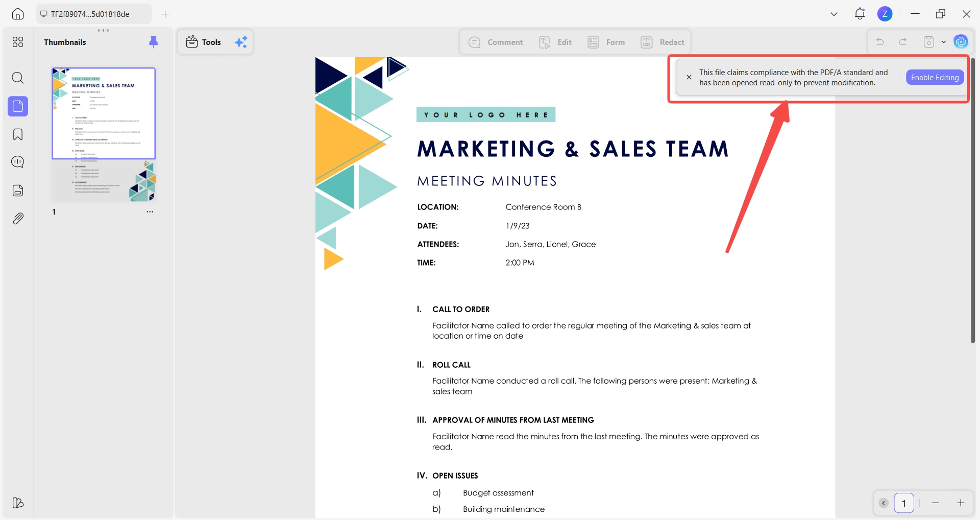Open the search panel icon
Screen dimensions: 980x520
click(x=18, y=78)
